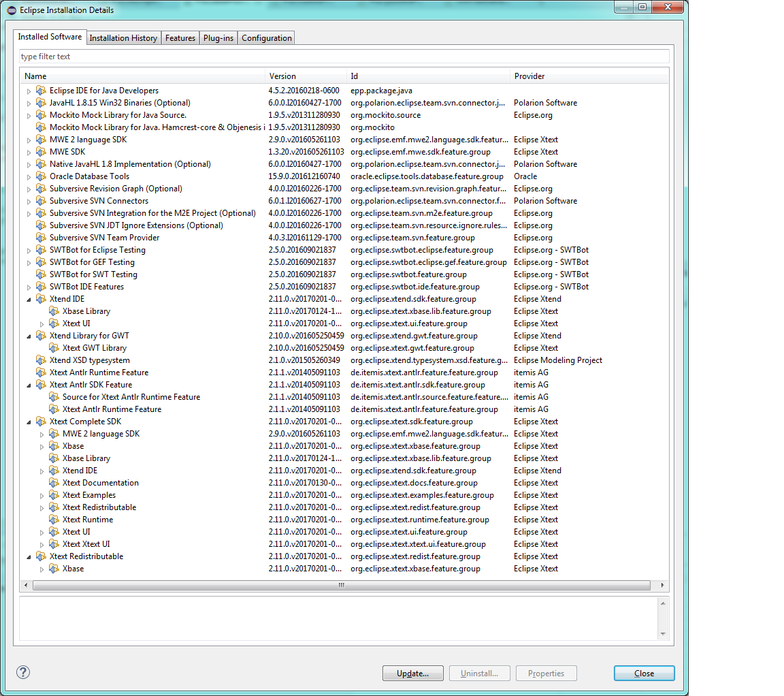Click the details pane scroll down arrow
The height and width of the screenshot is (696, 784).
(663, 633)
